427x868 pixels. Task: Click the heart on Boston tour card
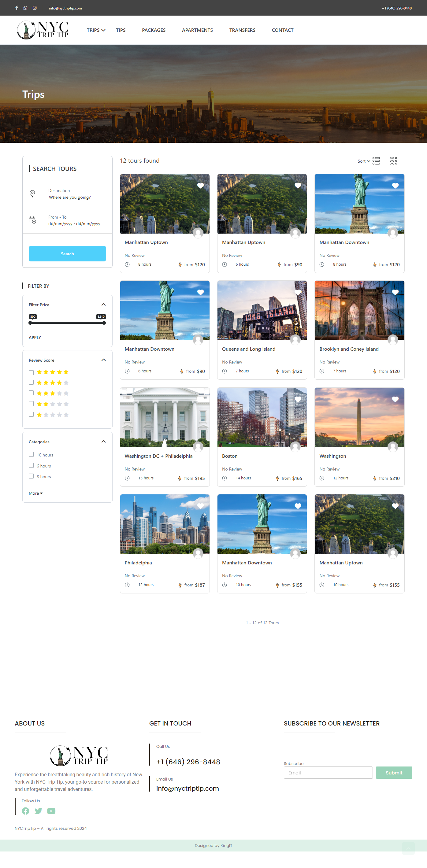coord(298,399)
